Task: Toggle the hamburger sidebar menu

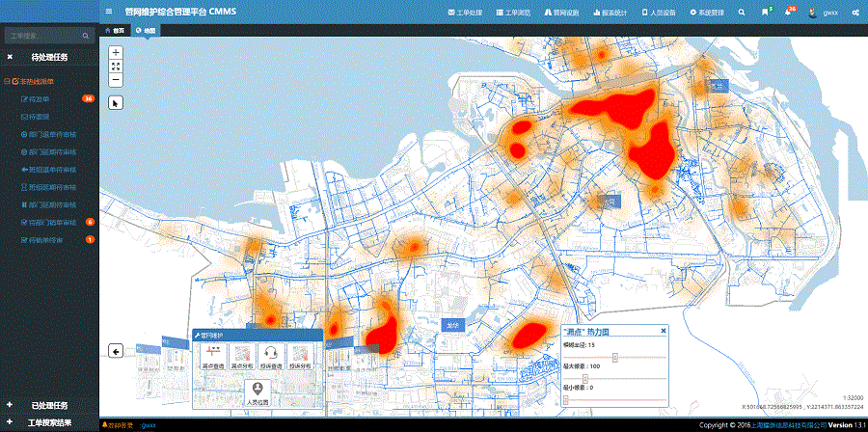Action: click(108, 13)
